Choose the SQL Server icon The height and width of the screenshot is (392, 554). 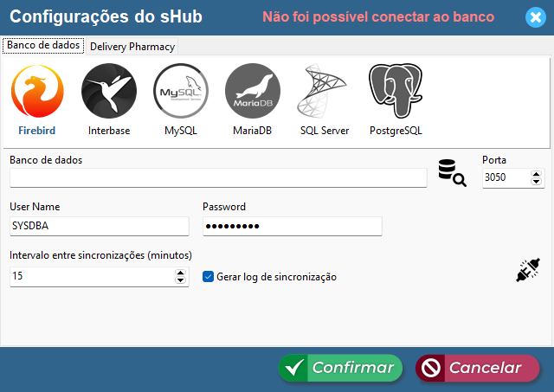click(324, 91)
